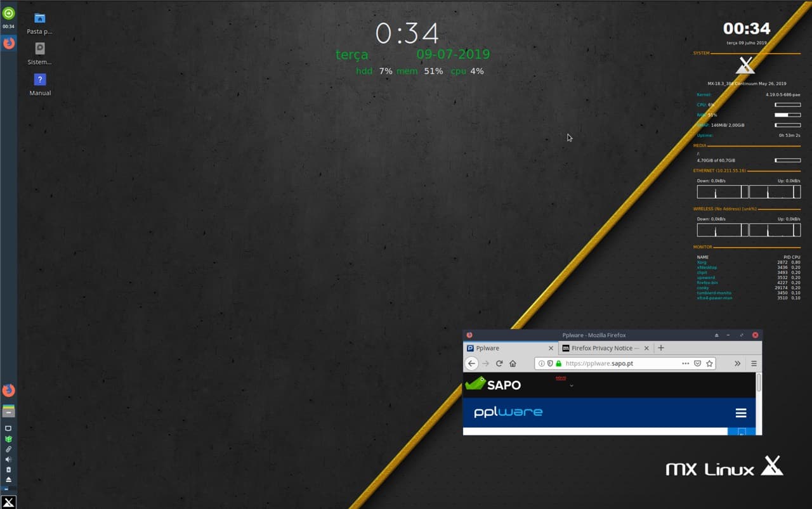This screenshot has height=509, width=812.
Task: Toggle the bookmark star for pplware.sapo.pt
Action: (x=709, y=363)
